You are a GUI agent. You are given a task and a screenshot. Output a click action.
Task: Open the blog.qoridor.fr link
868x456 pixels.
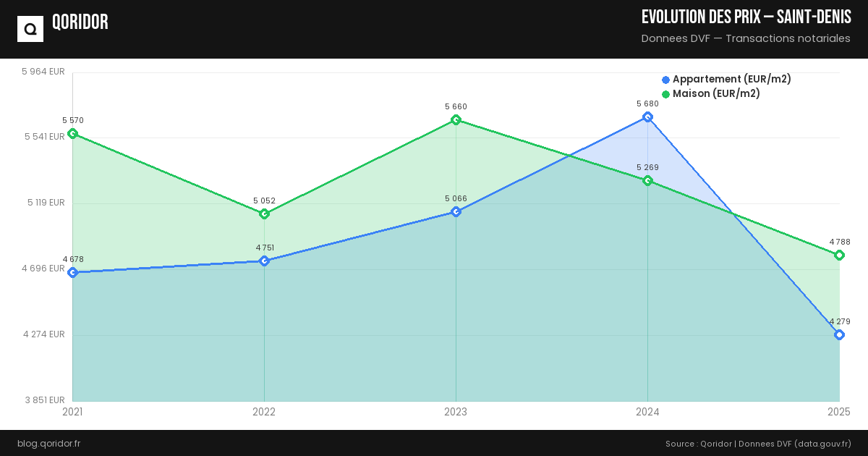pyautogui.click(x=48, y=443)
